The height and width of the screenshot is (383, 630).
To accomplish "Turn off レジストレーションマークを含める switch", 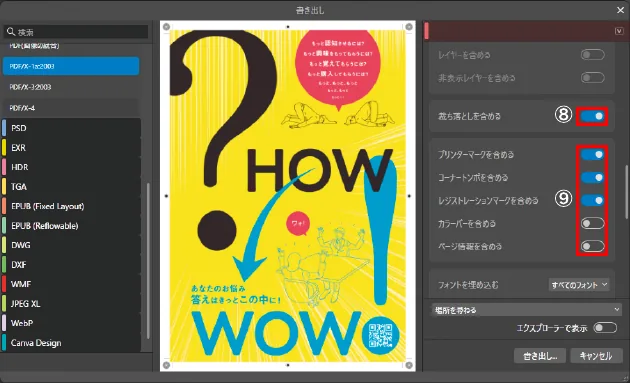I will point(592,201).
